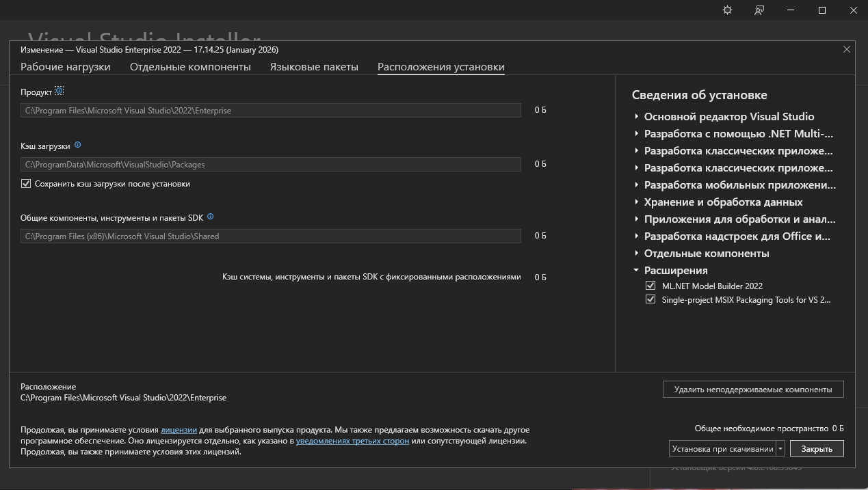868x490 pixels.
Task: Open the Языковые пакеты tab
Action: (314, 67)
